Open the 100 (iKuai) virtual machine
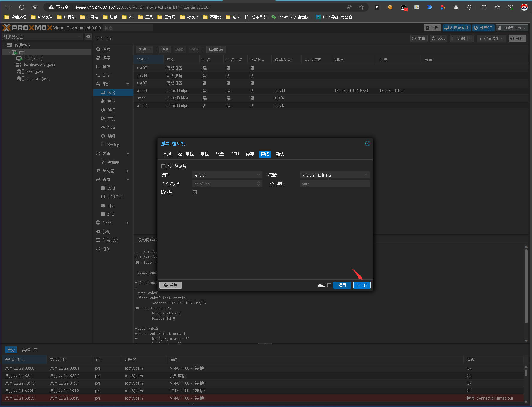Viewport: 532px width, 407px height. click(33, 59)
